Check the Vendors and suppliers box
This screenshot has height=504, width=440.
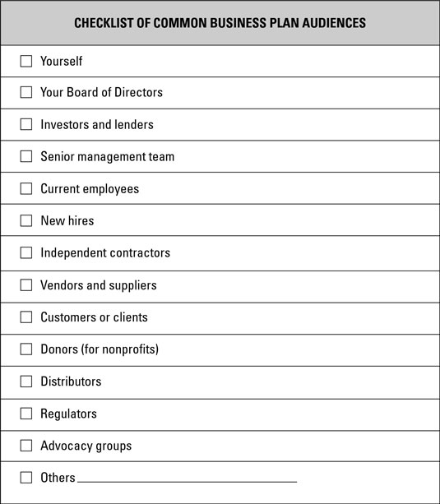pos(26,285)
